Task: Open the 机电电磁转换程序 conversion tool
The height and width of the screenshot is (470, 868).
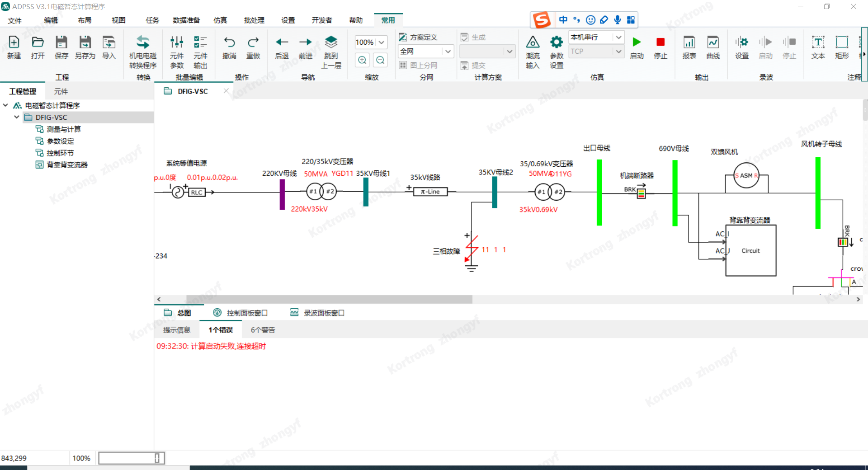Action: (143, 42)
